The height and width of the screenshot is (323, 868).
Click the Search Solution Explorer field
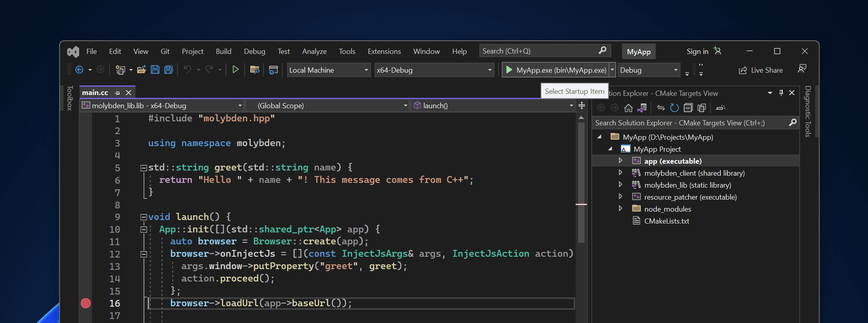[695, 123]
